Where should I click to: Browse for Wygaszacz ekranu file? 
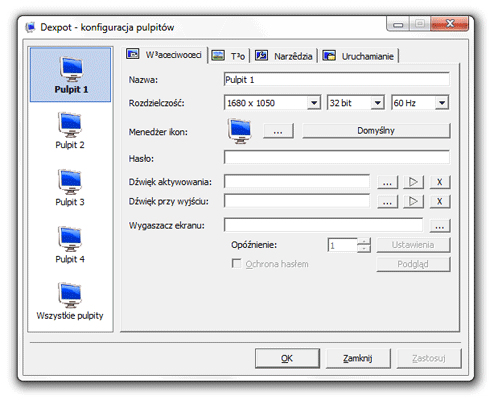click(440, 226)
